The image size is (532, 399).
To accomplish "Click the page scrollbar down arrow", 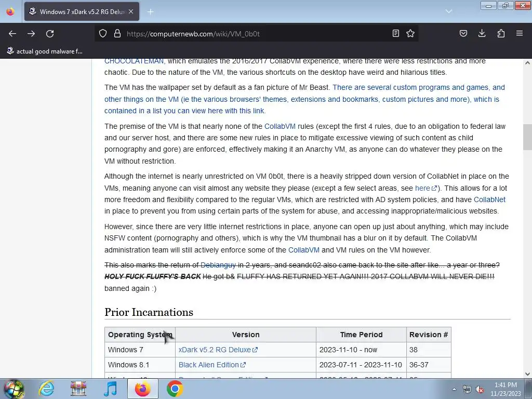I will point(527,374).
